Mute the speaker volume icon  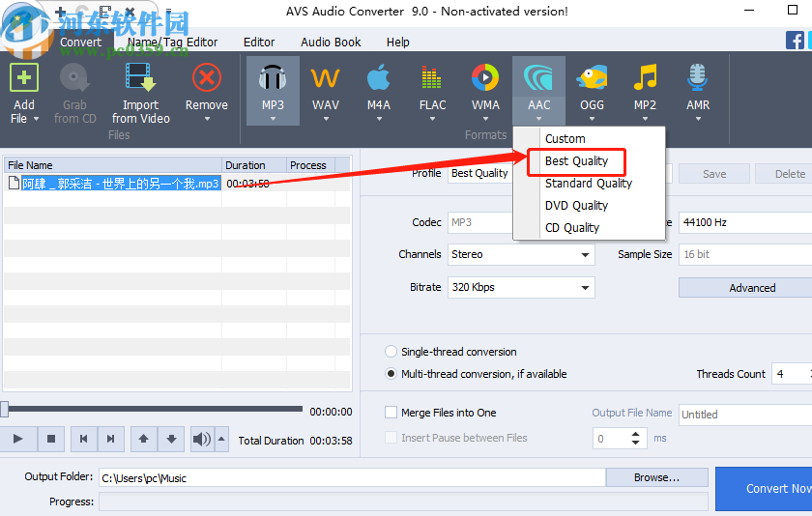[x=201, y=439]
